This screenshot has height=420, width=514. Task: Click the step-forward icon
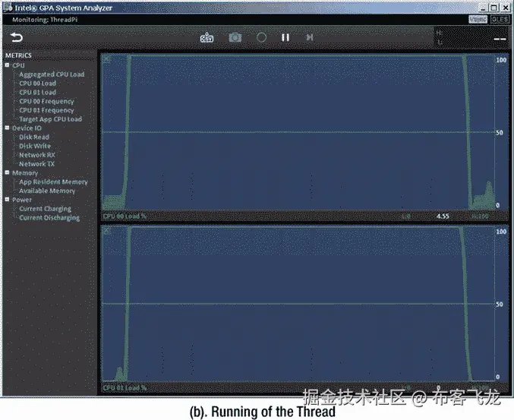310,37
